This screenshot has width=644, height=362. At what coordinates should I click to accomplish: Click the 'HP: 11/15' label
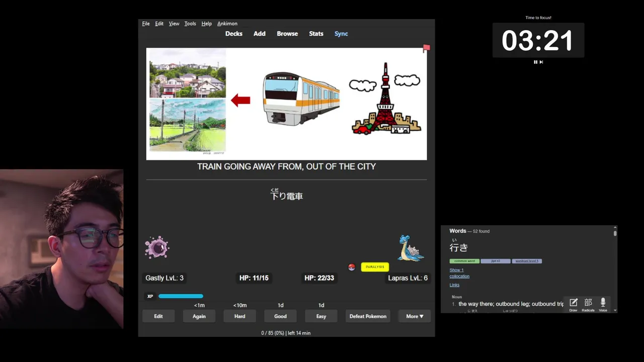254,278
